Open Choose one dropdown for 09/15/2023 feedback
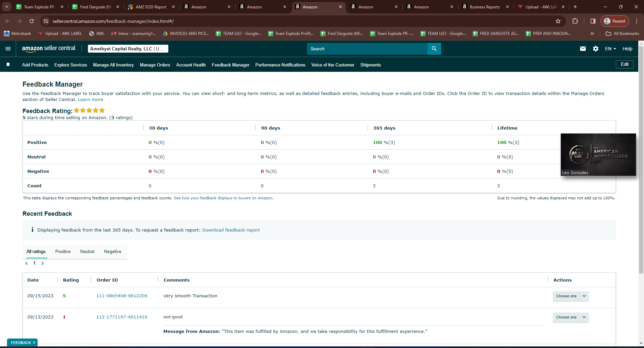The height and width of the screenshot is (348, 644). pos(566,296)
